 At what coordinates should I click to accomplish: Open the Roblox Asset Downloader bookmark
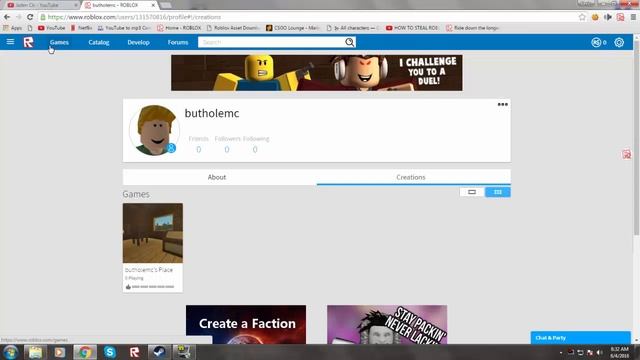point(233,28)
